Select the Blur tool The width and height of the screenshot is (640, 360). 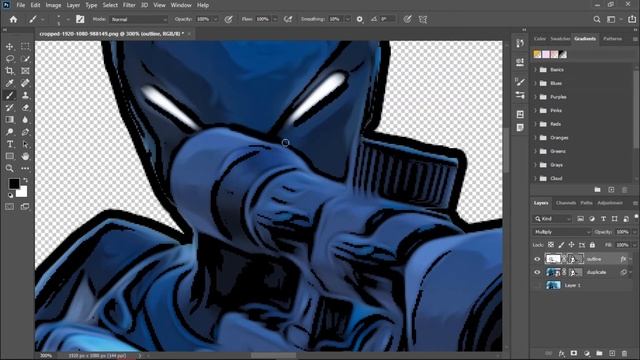[25, 120]
